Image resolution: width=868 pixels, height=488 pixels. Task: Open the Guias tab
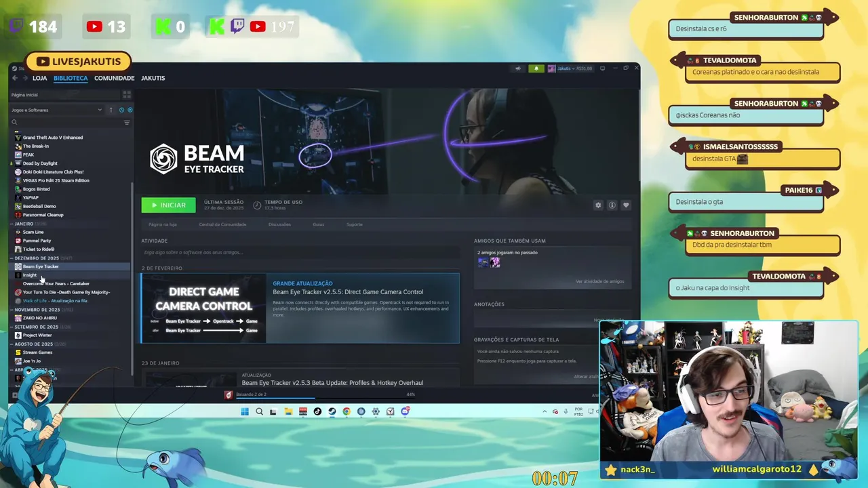[319, 224]
